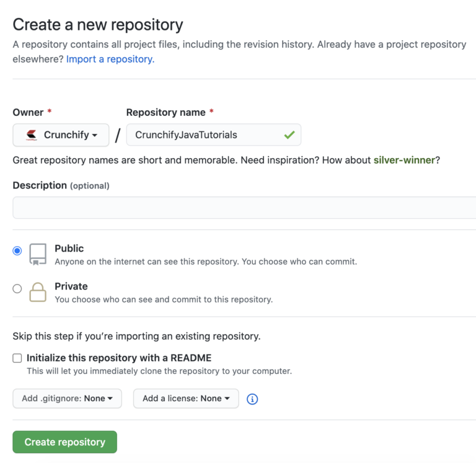Image resolution: width=476 pixels, height=463 pixels.
Task: Click the public repository book icon
Action: coord(38,254)
